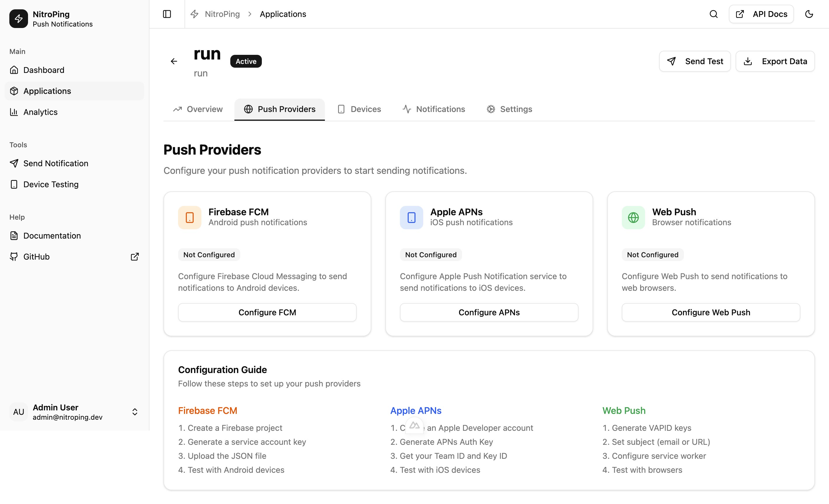Go back using the left arrow
The width and height of the screenshot is (829, 504).
[174, 61]
